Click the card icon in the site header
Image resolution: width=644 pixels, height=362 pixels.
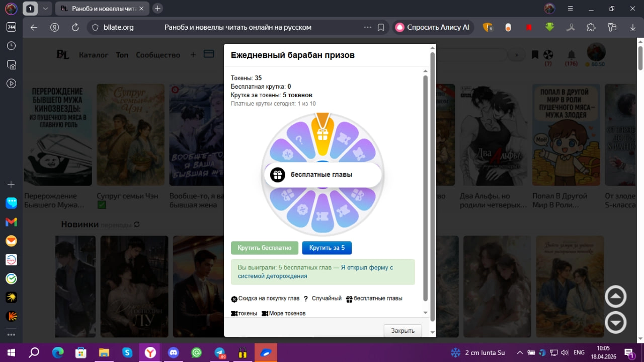[x=208, y=54]
